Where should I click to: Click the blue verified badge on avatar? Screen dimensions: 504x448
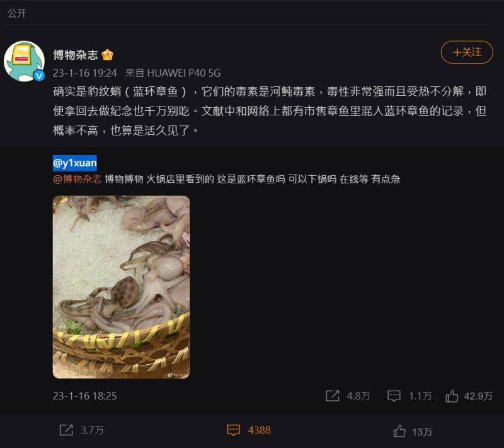click(x=39, y=76)
